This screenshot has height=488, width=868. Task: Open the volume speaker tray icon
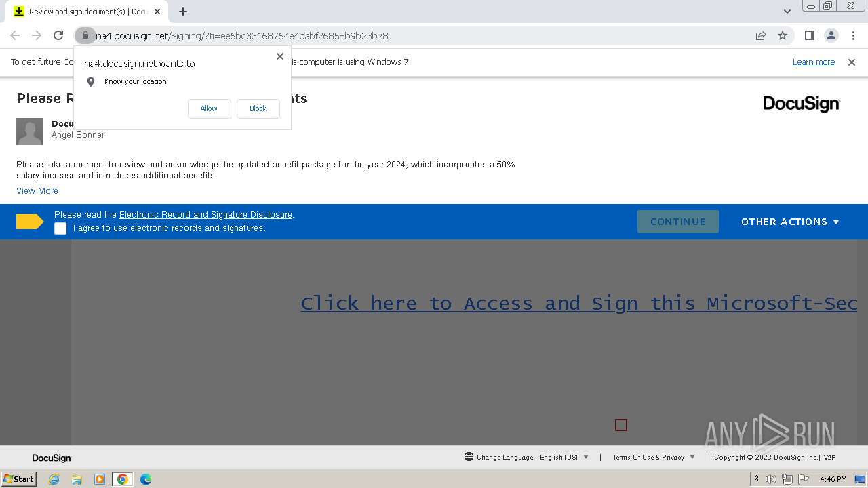(x=771, y=479)
